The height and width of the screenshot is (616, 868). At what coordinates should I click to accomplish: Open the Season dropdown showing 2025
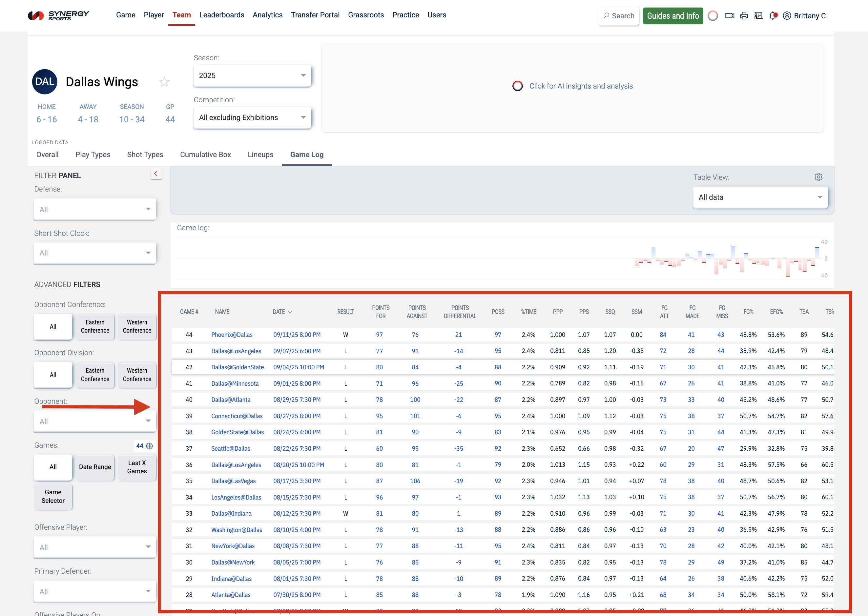click(252, 75)
